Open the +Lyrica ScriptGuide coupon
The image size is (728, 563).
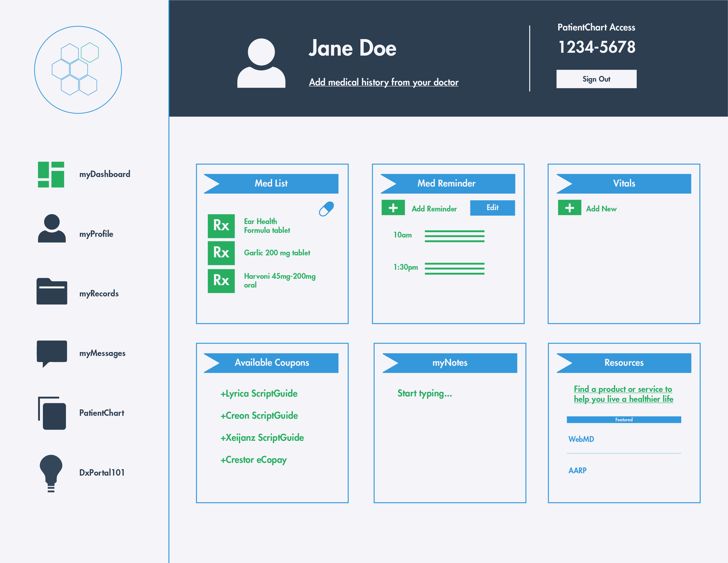[259, 394]
